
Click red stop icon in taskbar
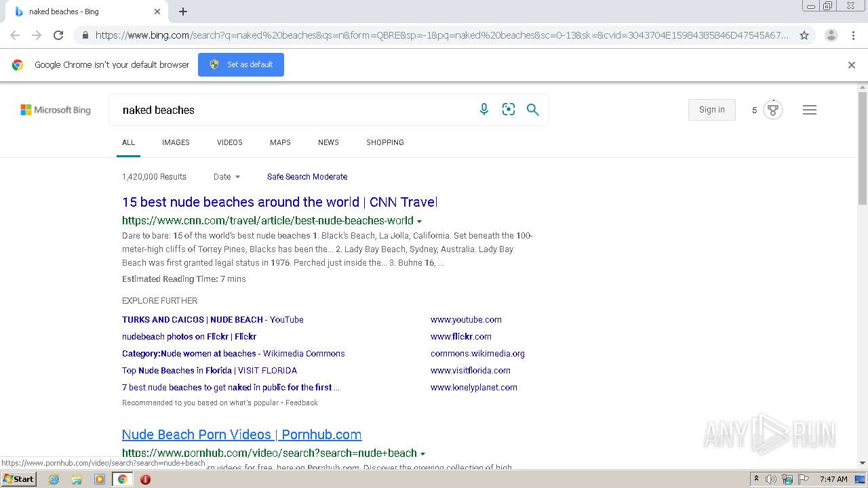pos(145,479)
